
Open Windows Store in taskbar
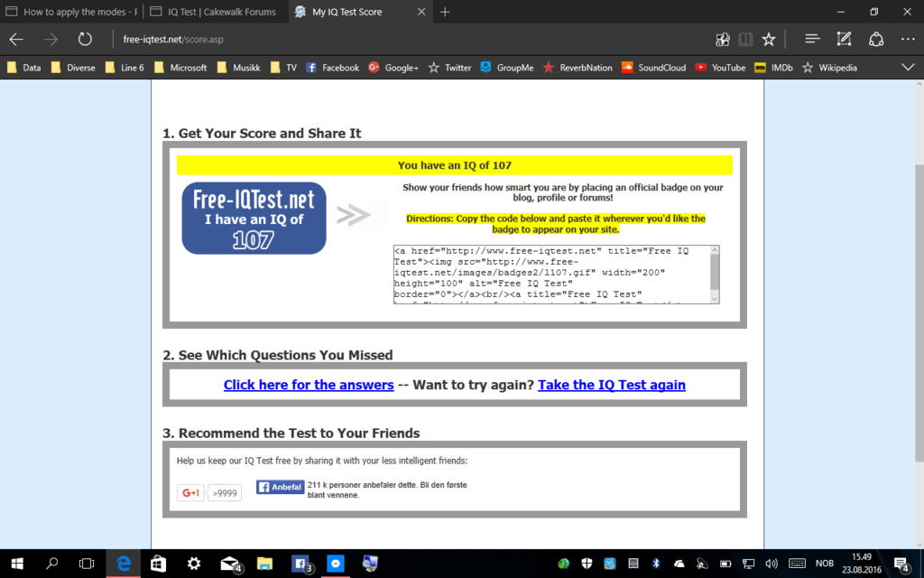tap(157, 564)
